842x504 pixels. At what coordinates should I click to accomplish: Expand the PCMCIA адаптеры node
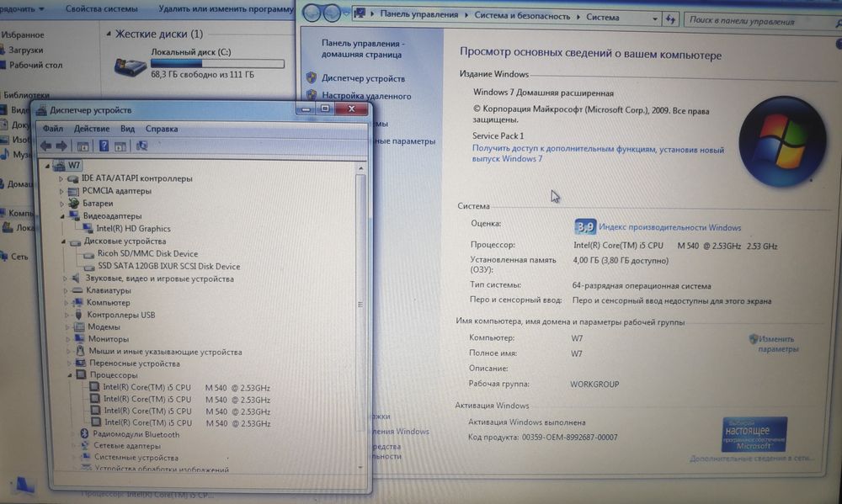61,191
